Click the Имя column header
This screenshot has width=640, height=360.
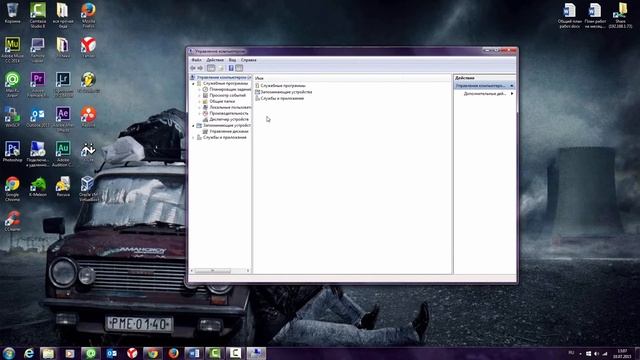click(x=353, y=78)
